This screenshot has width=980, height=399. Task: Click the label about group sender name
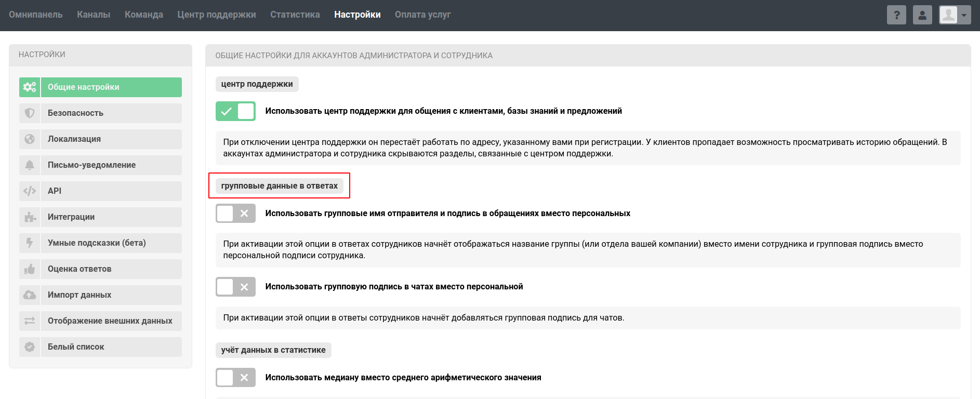pos(448,214)
